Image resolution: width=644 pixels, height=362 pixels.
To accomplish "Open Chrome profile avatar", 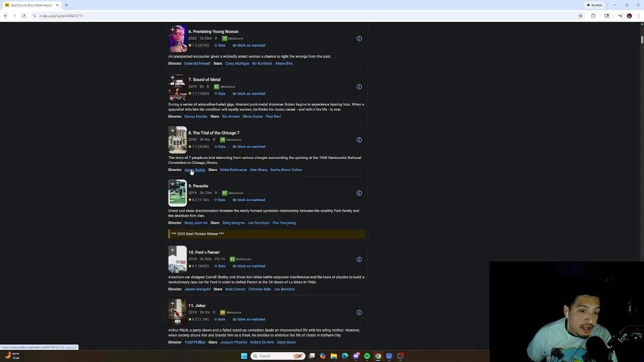I will 629,16.
